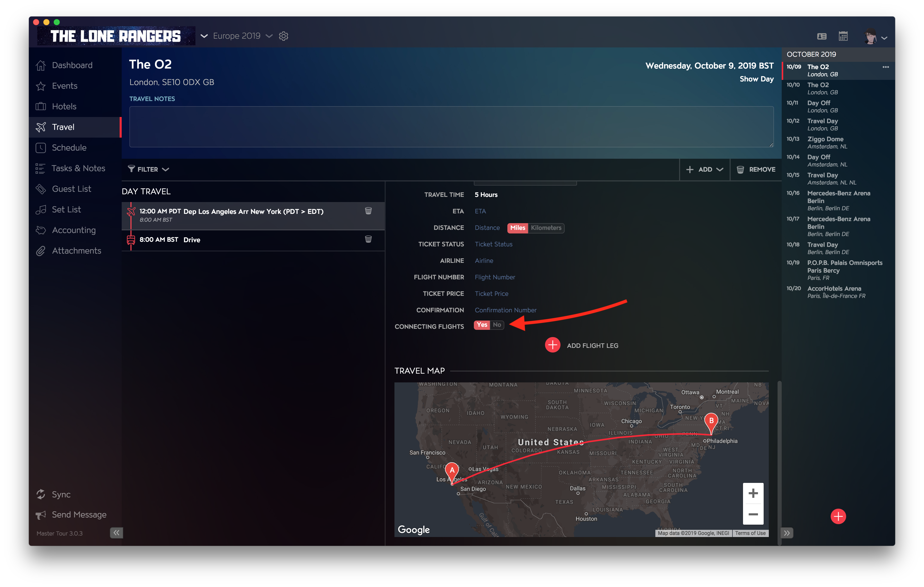Image resolution: width=924 pixels, height=587 pixels.
Task: Click the Accounting money icon
Action: (41, 230)
